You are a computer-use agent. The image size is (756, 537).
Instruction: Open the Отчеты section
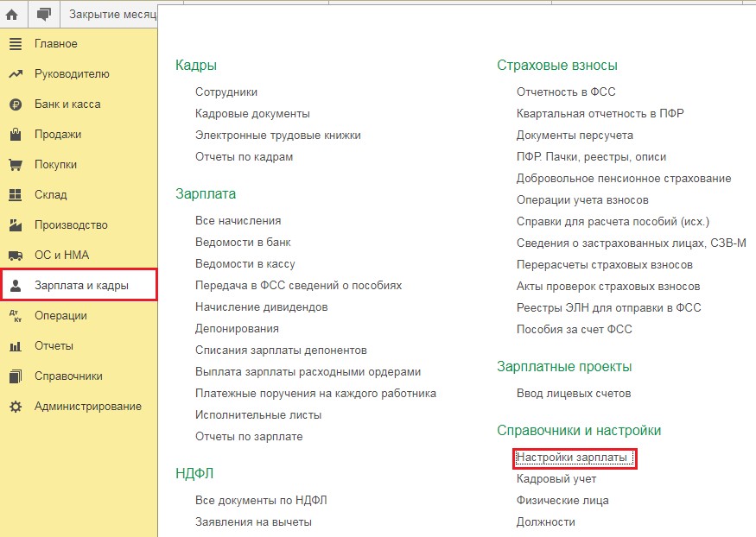(54, 346)
